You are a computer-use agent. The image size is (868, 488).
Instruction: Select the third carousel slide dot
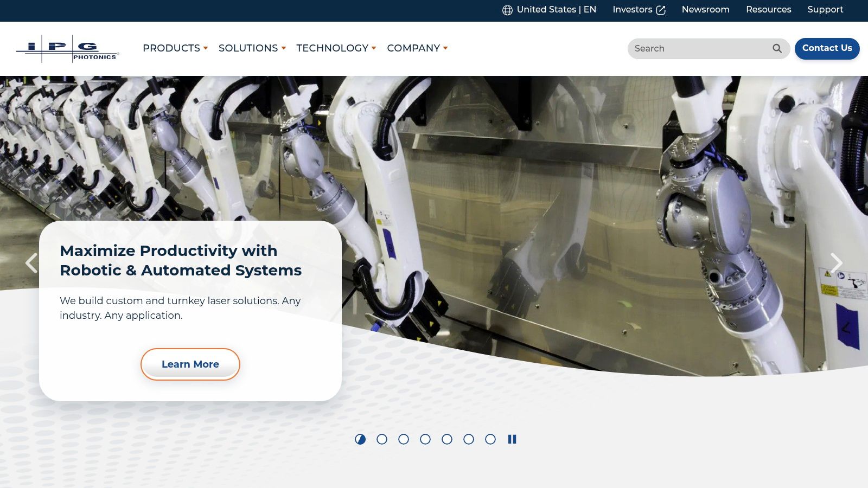point(404,439)
